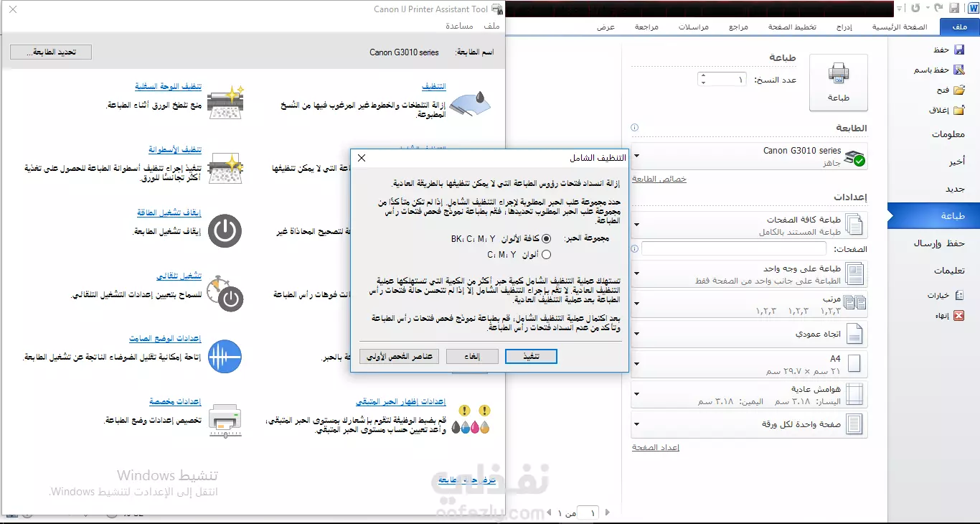Image resolution: width=980 pixels, height=524 pixels.
Task: Click the Save As icon in File sidebar
Action: (958, 70)
